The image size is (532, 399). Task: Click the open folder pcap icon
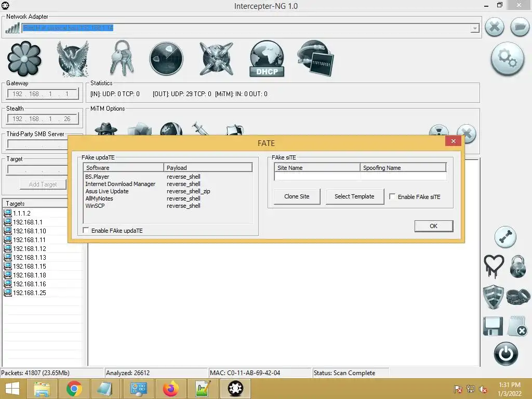tap(520, 27)
